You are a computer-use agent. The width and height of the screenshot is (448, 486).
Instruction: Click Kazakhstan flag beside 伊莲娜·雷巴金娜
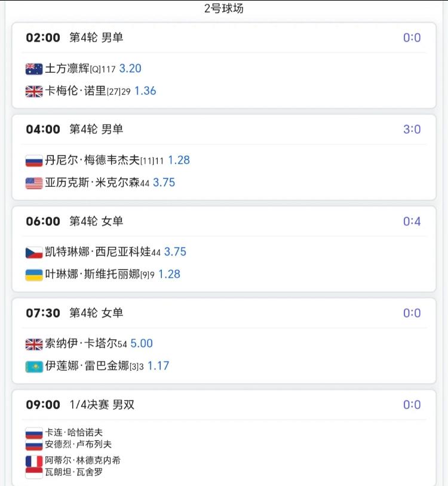pos(34,367)
